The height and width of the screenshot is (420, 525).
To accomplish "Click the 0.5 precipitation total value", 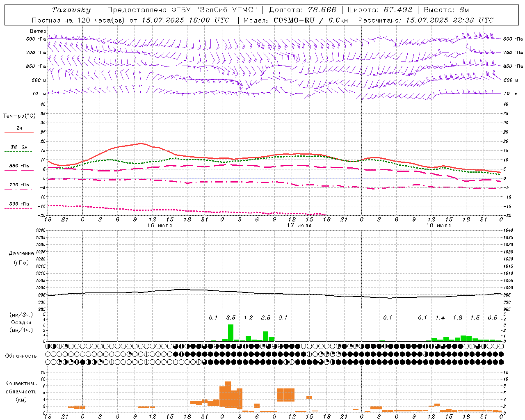I will [x=492, y=317].
